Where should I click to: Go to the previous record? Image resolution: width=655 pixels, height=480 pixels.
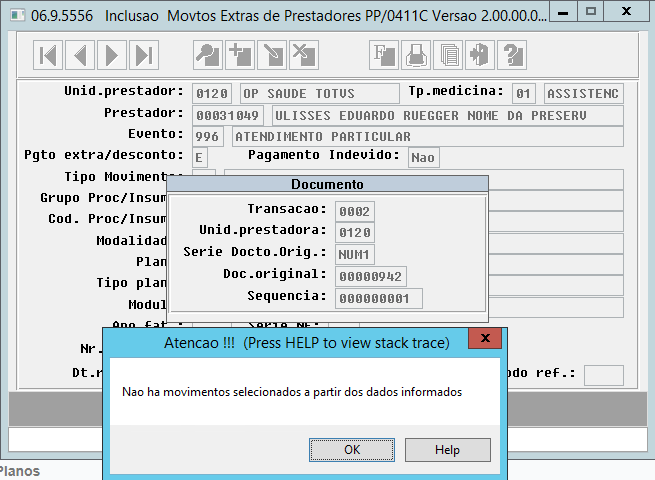[x=80, y=55]
